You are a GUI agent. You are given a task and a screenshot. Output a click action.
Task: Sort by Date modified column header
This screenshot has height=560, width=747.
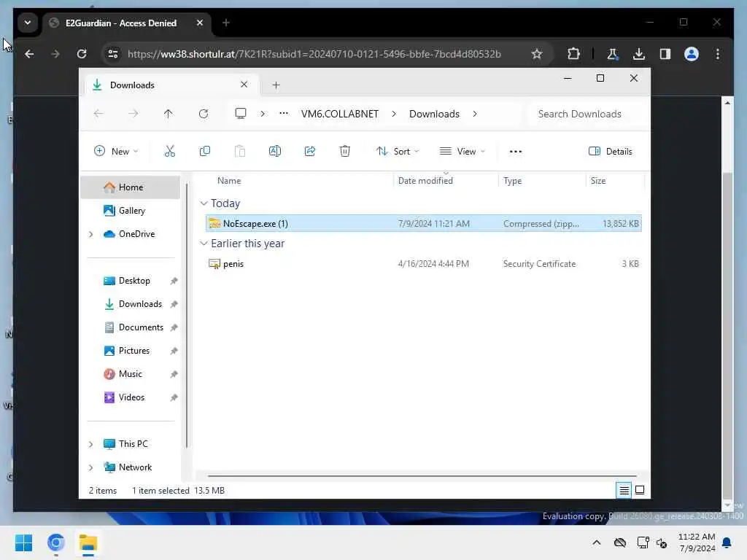(425, 181)
